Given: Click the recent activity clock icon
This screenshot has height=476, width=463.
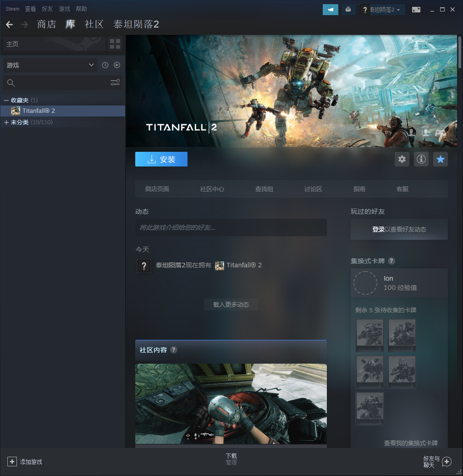Looking at the screenshot, I should (105, 65).
